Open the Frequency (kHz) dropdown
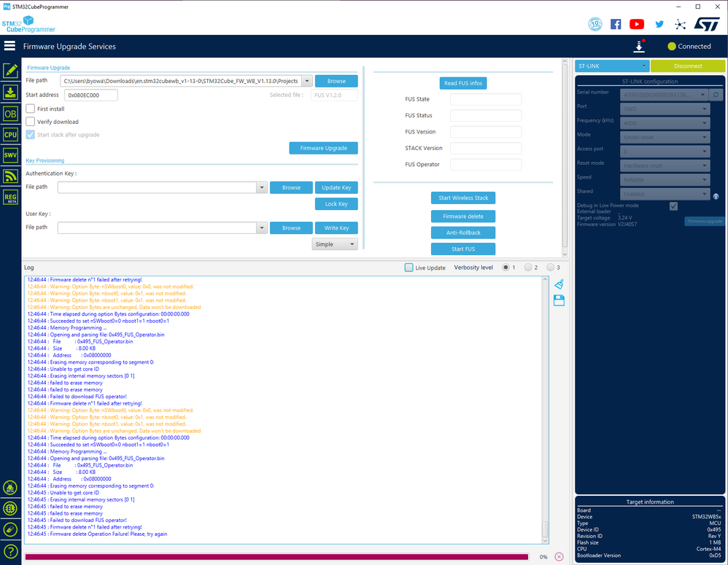The image size is (728, 565). coord(665,123)
